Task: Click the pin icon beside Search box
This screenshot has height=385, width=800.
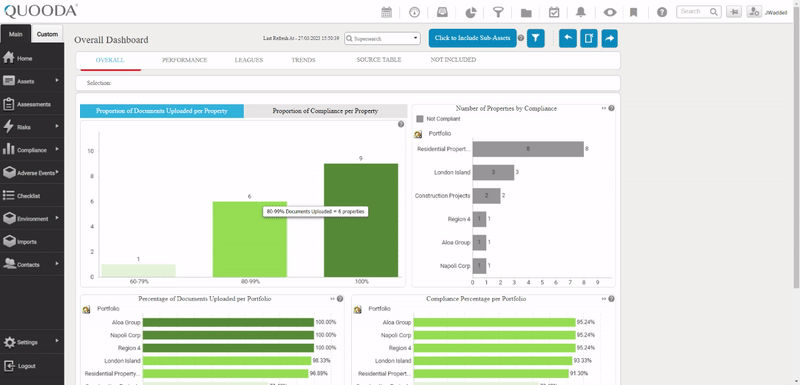Action: pyautogui.click(x=734, y=12)
